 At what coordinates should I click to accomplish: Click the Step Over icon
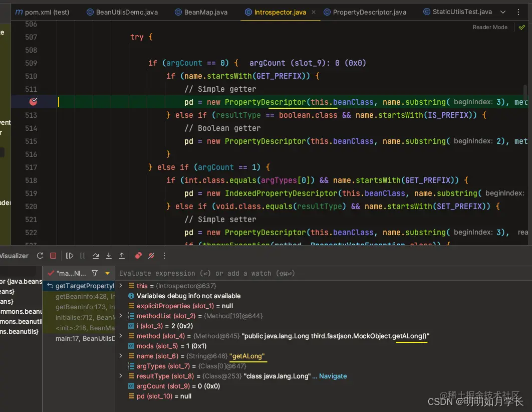(96, 256)
